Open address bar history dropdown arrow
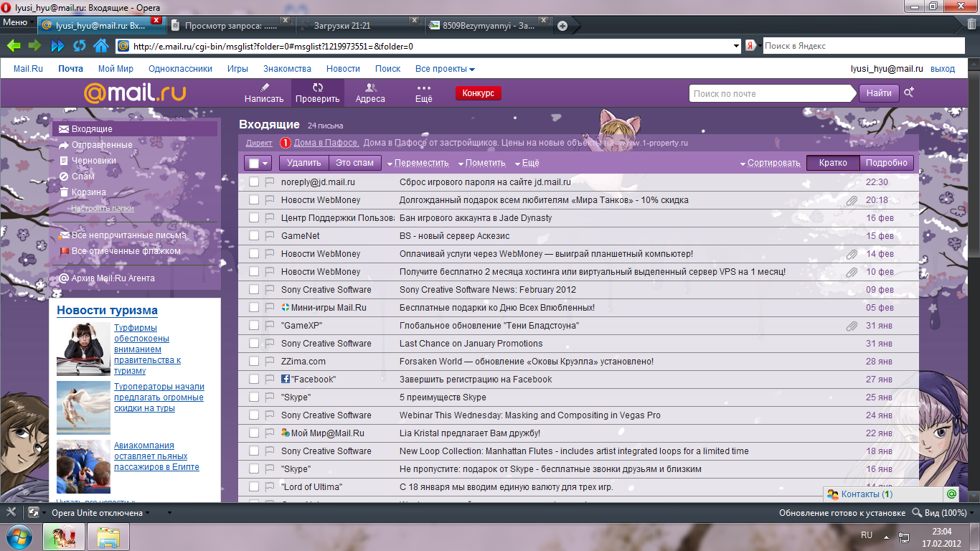This screenshot has width=980, height=551. (x=737, y=46)
